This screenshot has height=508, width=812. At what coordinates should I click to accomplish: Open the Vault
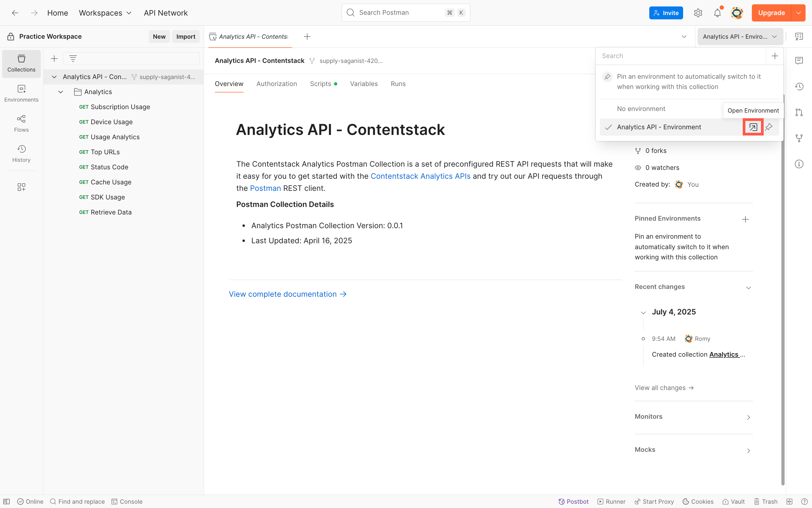click(x=734, y=502)
